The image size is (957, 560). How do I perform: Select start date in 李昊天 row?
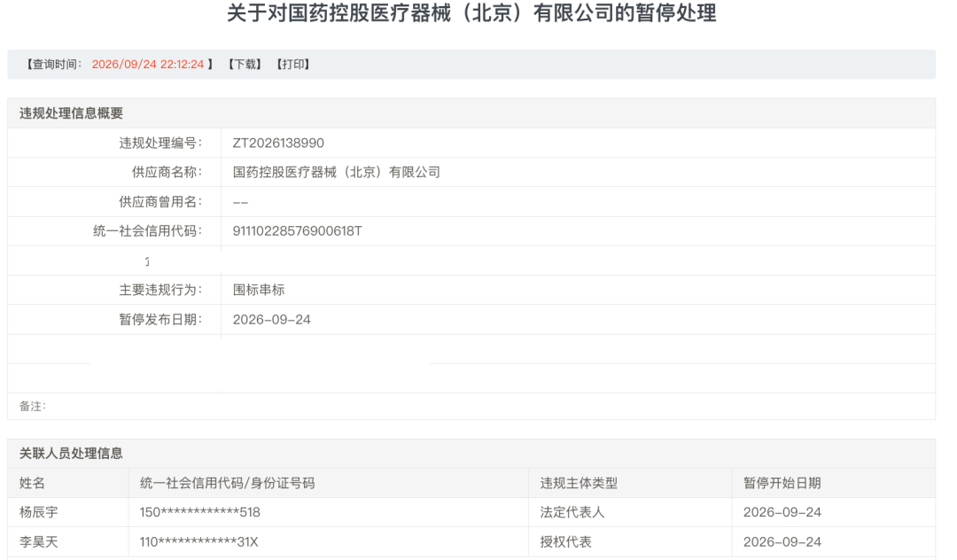coord(782,541)
